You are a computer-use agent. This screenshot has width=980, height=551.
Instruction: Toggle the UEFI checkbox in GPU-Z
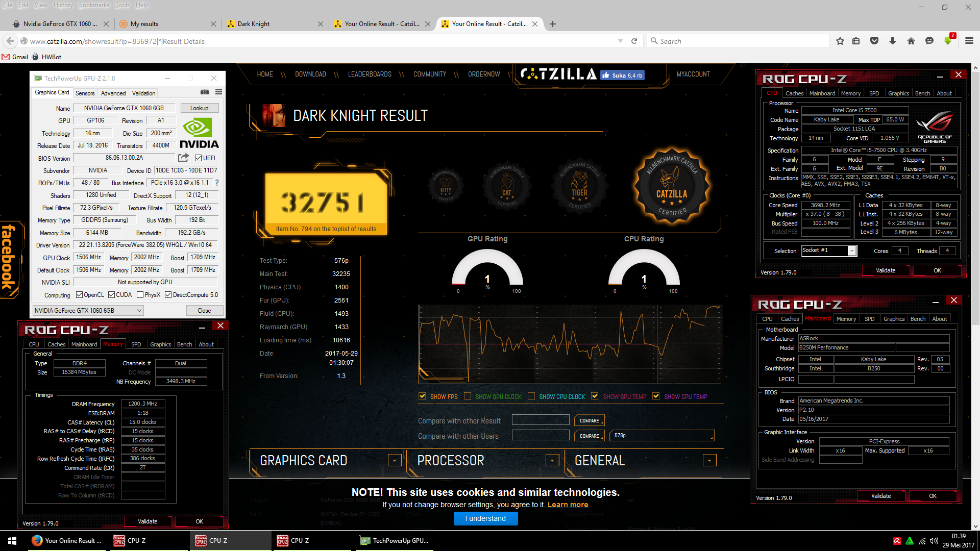pos(198,158)
